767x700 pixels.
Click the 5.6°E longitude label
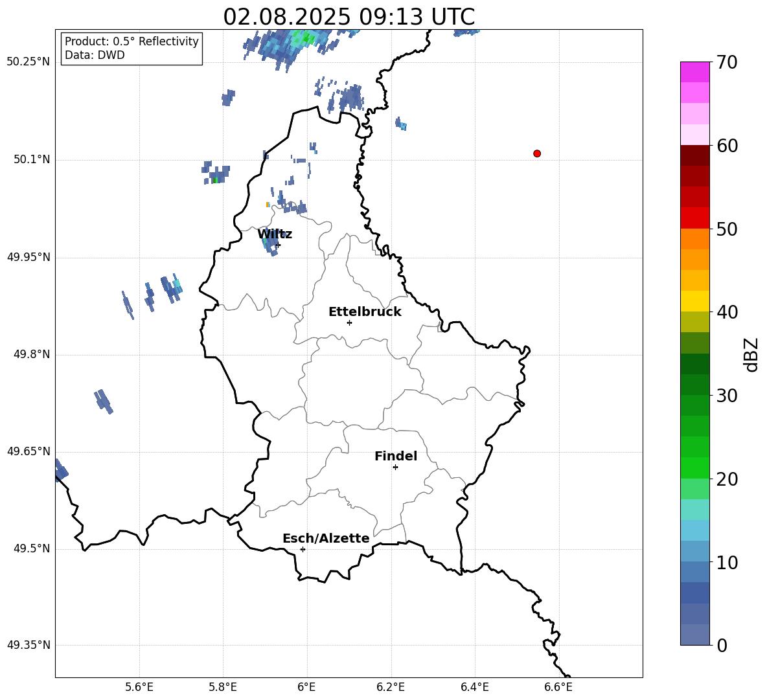coord(139,687)
